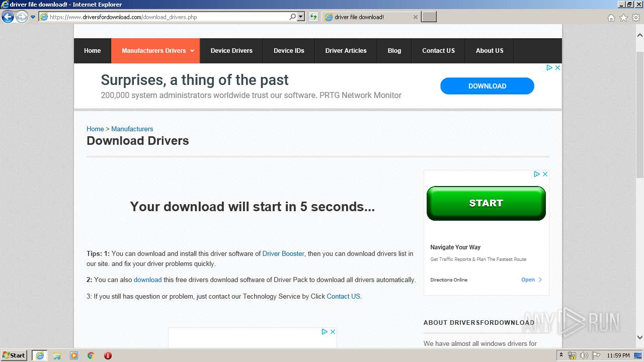The width and height of the screenshot is (644, 362).
Task: Open the recent pages dropdown arrow
Action: point(33,17)
